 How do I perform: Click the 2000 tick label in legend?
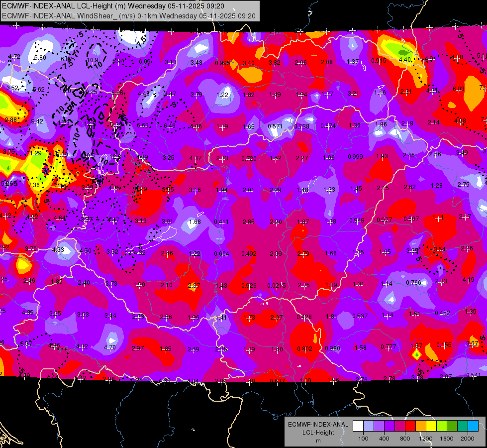[x=468, y=439]
